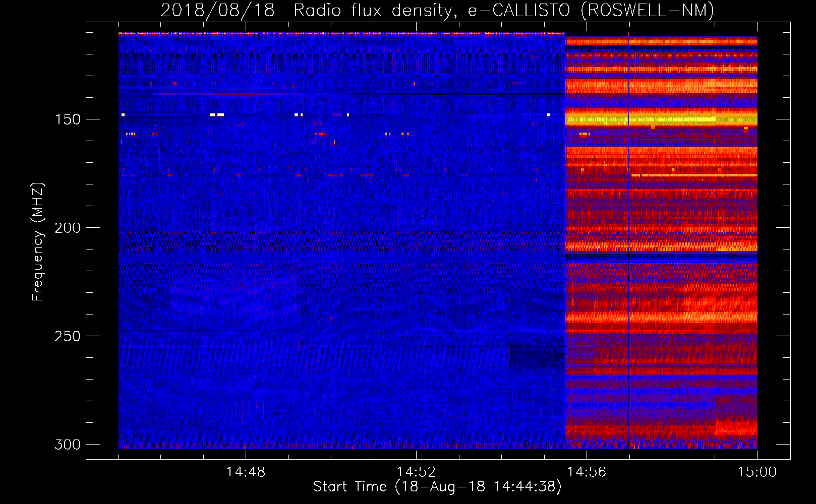Image resolution: width=816 pixels, height=504 pixels.
Task: Click the 14:52 time tick label
Action: pyautogui.click(x=416, y=472)
